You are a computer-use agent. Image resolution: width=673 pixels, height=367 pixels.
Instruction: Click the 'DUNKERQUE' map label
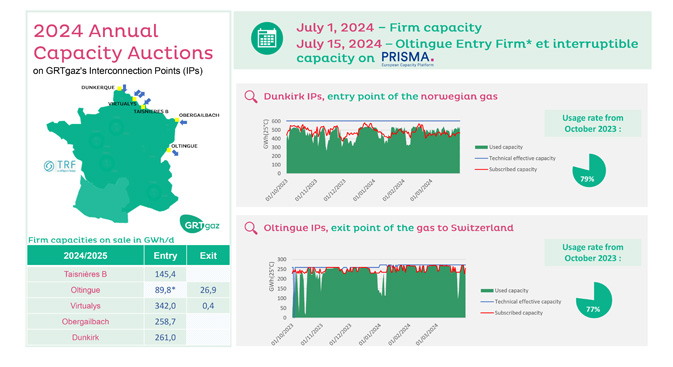click(x=98, y=88)
